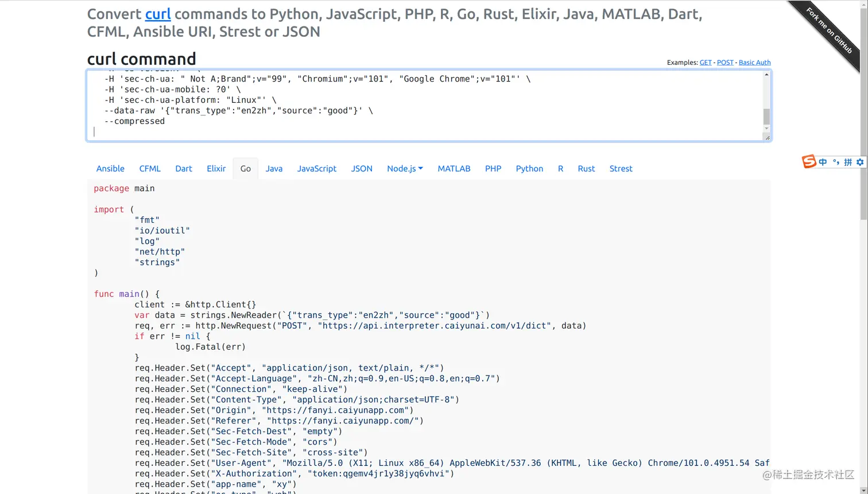Viewport: 868px width, 494px height.
Task: Select the active Go tab
Action: 246,168
